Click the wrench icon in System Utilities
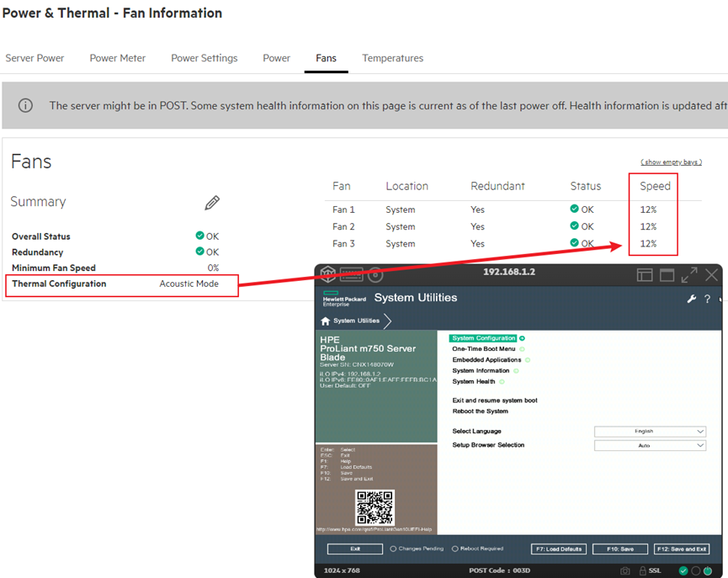The width and height of the screenshot is (728, 578). 692,299
